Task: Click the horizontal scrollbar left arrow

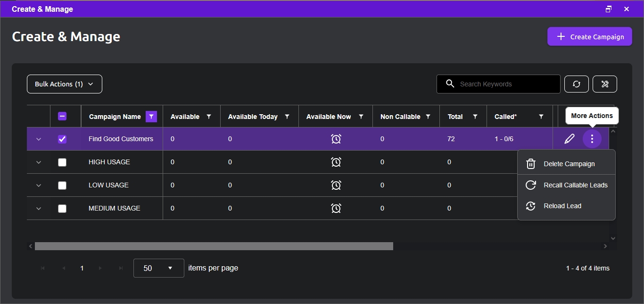Action: [x=31, y=246]
